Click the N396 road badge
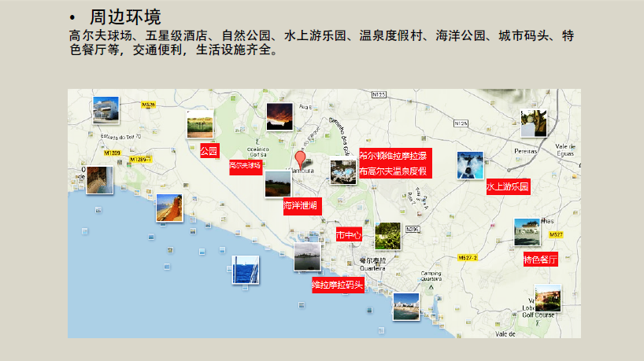This screenshot has width=644, height=361. (413, 230)
